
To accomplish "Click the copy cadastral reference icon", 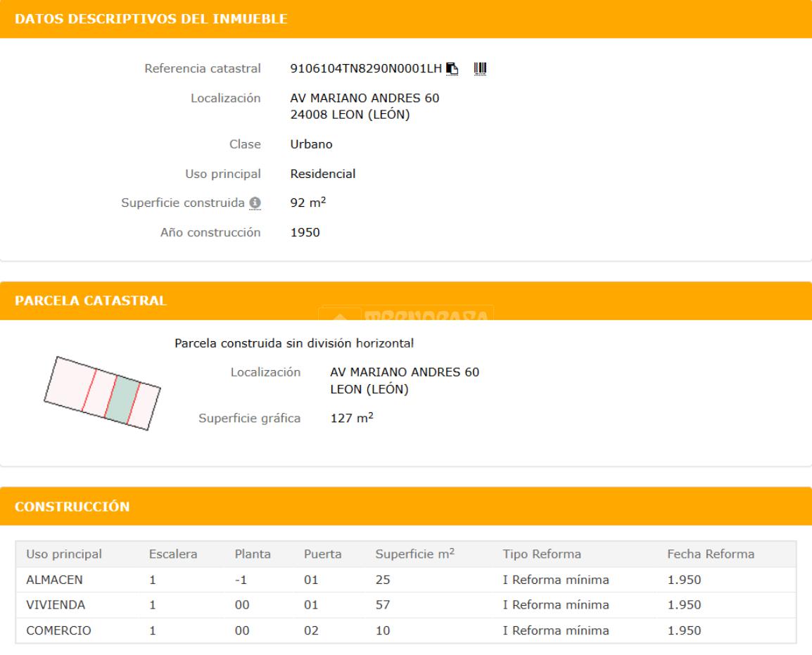I will pos(452,69).
